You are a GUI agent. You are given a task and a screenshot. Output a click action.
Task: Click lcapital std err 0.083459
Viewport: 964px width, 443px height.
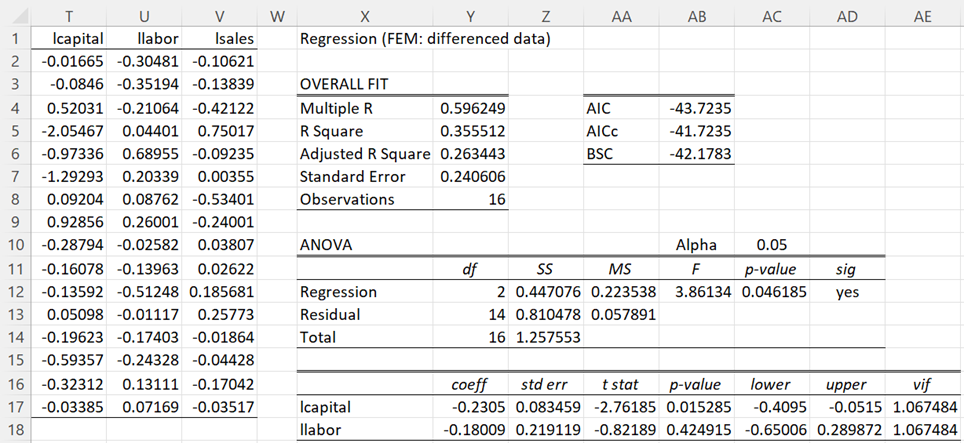pyautogui.click(x=548, y=407)
